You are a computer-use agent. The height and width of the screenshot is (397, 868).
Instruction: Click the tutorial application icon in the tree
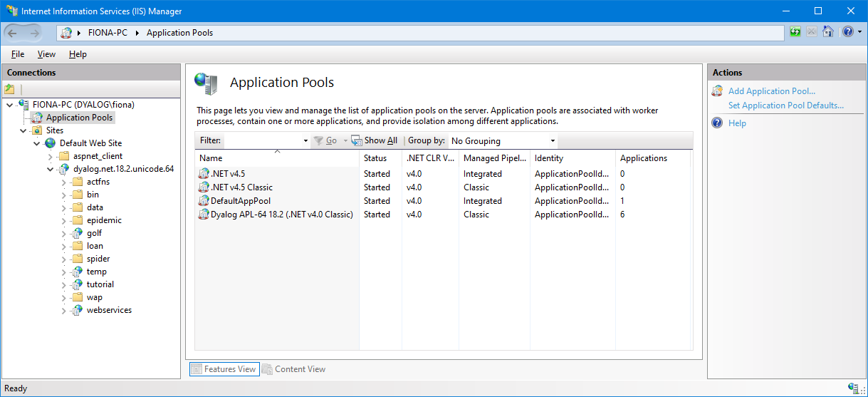[78, 284]
